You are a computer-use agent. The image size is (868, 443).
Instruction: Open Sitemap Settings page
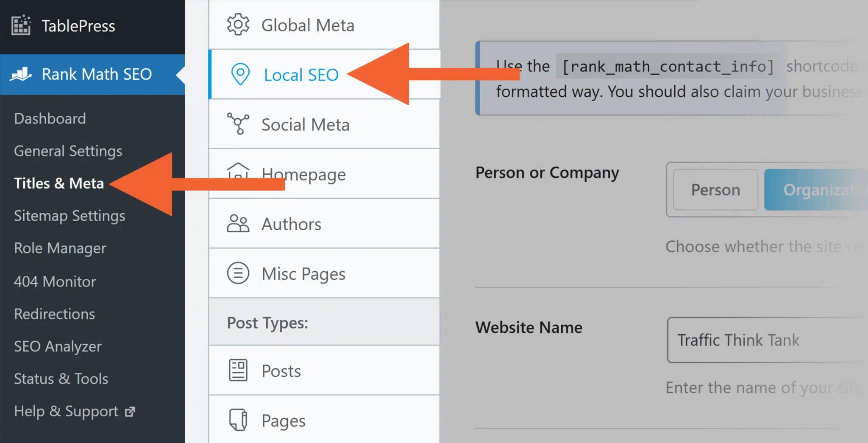pyautogui.click(x=70, y=216)
